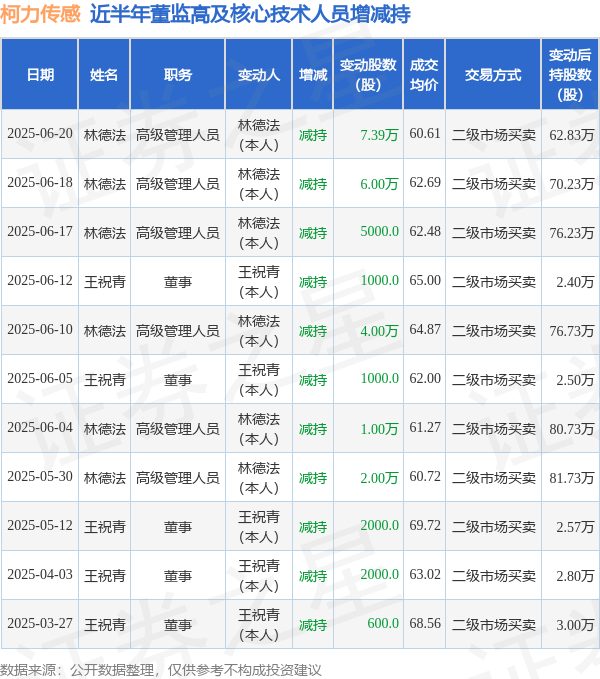Click the holdings value 2.57万
Screen dimensions: 600x679
click(x=575, y=526)
